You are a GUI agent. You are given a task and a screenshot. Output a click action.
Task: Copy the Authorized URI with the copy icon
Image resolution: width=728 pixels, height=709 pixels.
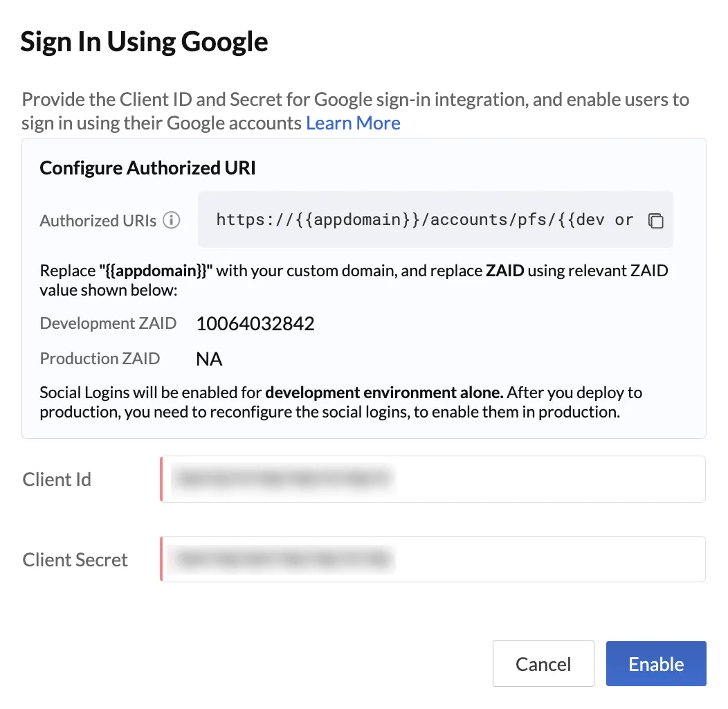pyautogui.click(x=655, y=220)
